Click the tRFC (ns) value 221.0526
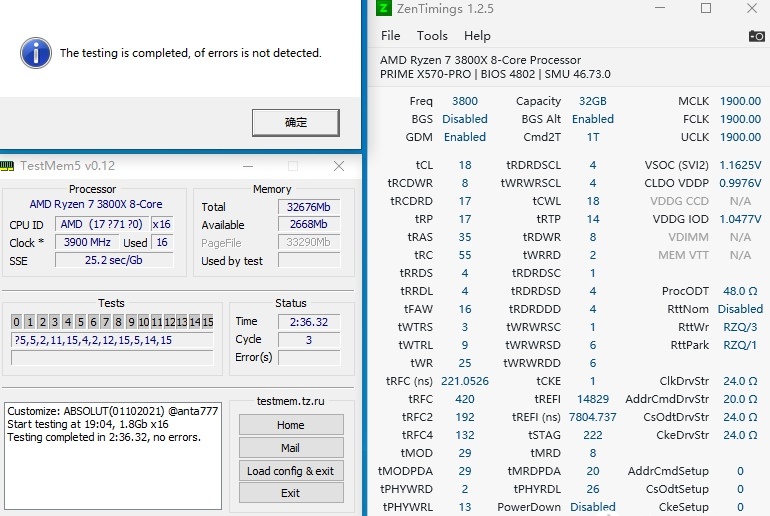The height and width of the screenshot is (516, 770). [x=465, y=381]
